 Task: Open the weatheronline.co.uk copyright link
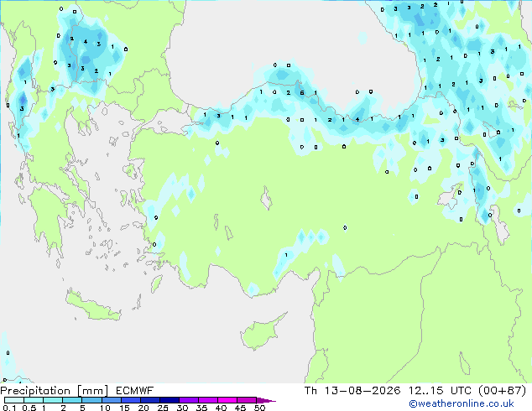pos(462,403)
